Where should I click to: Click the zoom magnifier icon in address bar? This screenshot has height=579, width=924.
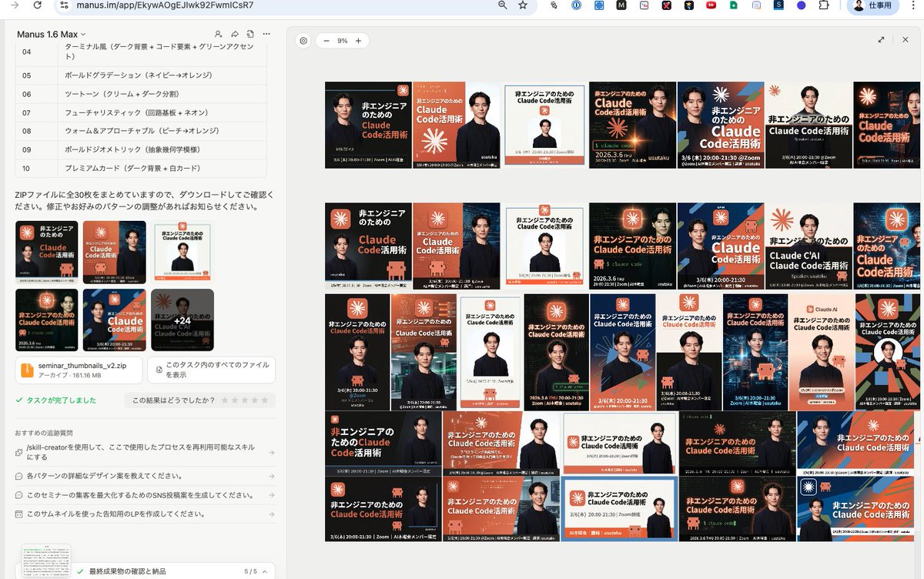(x=502, y=5)
